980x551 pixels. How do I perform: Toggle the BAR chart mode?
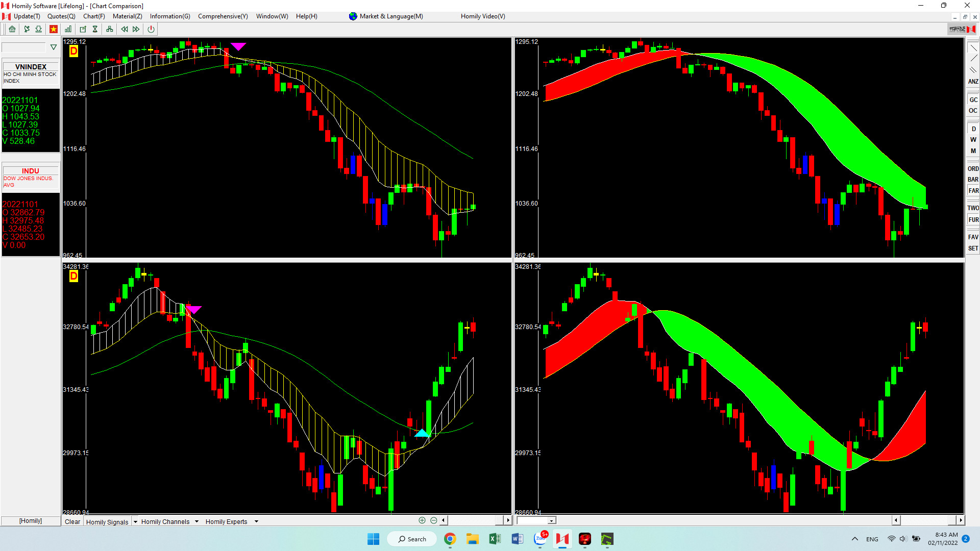[973, 180]
